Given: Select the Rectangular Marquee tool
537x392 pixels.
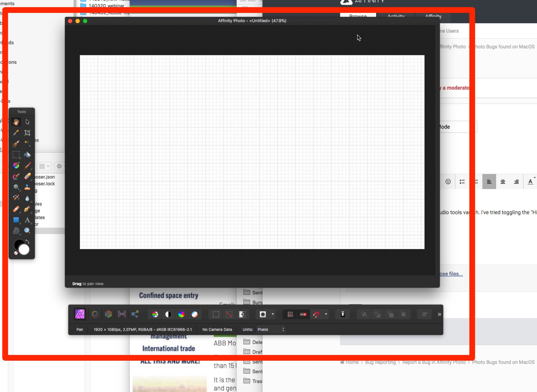Looking at the screenshot, I should click(x=16, y=155).
